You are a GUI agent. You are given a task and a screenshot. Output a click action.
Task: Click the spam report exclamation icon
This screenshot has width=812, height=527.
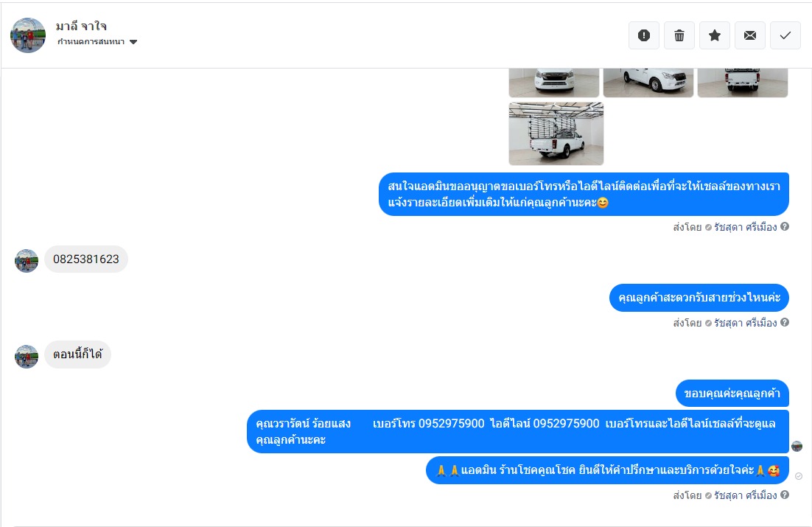(x=644, y=35)
